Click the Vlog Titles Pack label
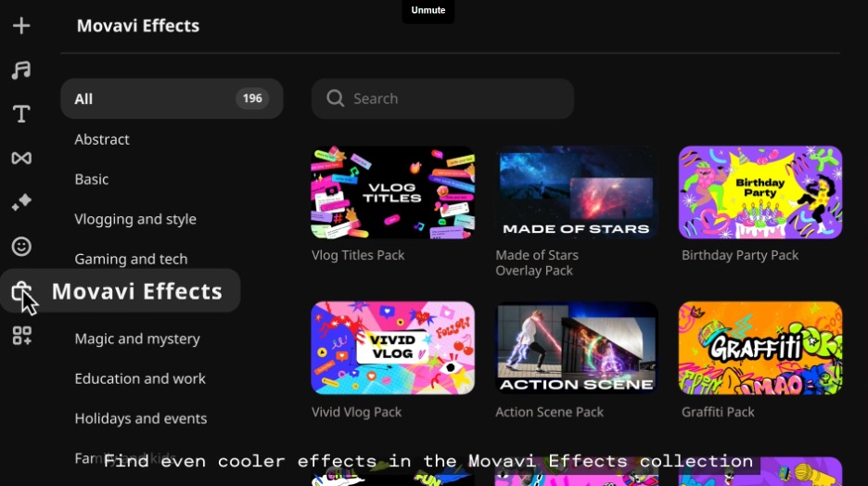 coord(358,255)
